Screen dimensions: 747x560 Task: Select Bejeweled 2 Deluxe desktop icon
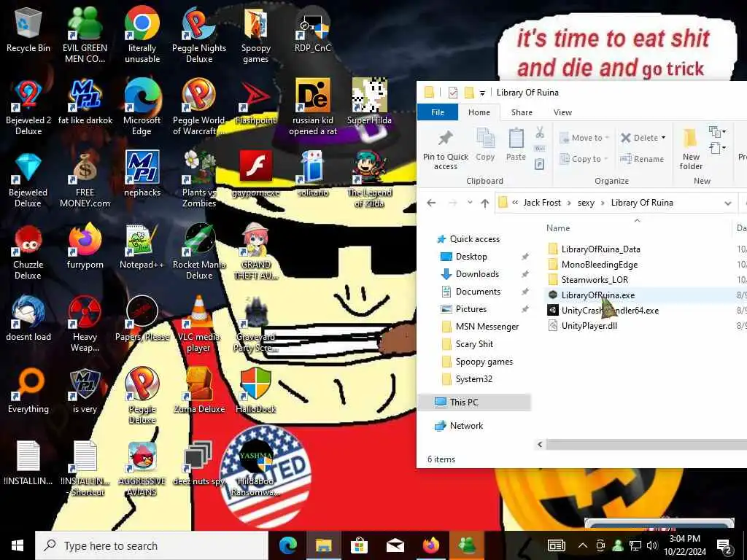coord(28,107)
